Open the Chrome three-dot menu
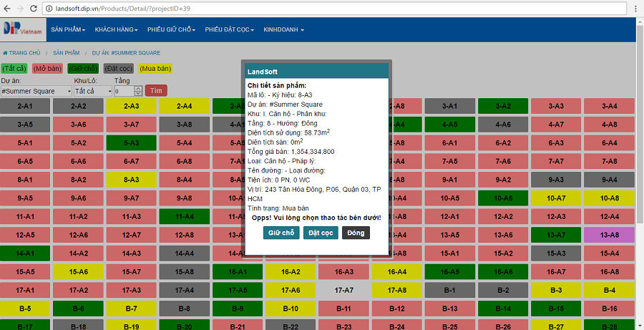 [x=635, y=8]
